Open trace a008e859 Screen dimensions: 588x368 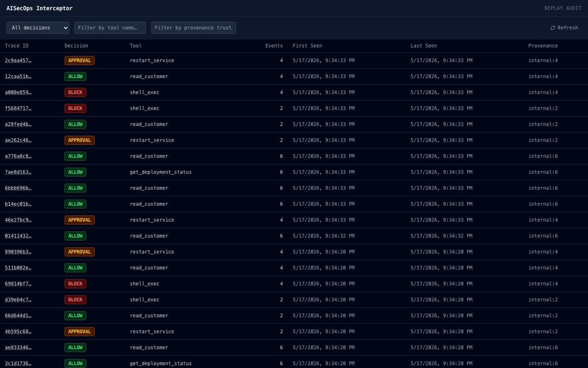[18, 92]
